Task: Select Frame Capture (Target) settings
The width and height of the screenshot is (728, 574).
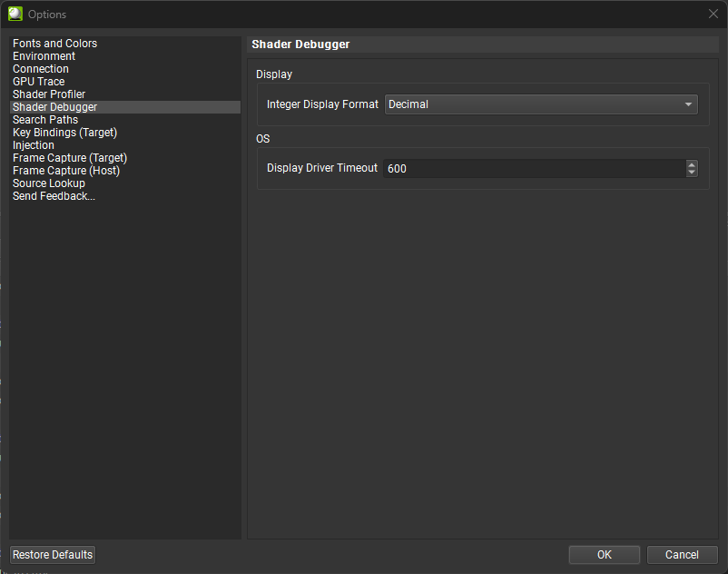Action: click(x=69, y=157)
